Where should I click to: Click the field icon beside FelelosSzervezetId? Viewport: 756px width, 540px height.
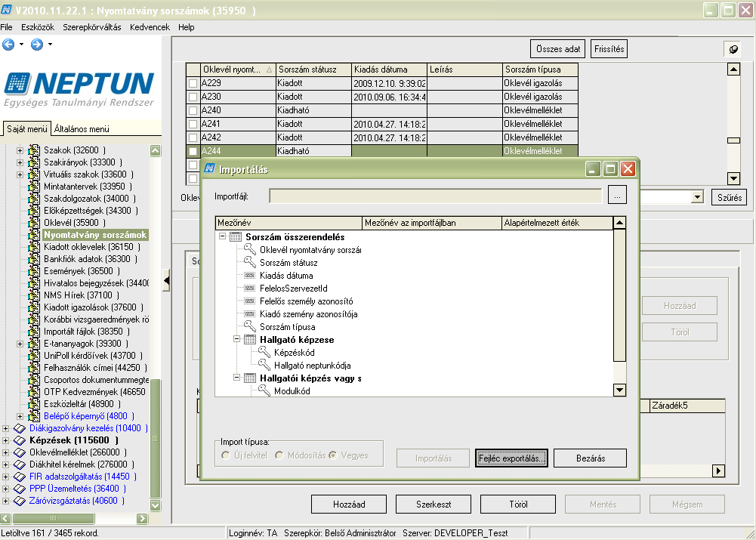click(x=250, y=289)
